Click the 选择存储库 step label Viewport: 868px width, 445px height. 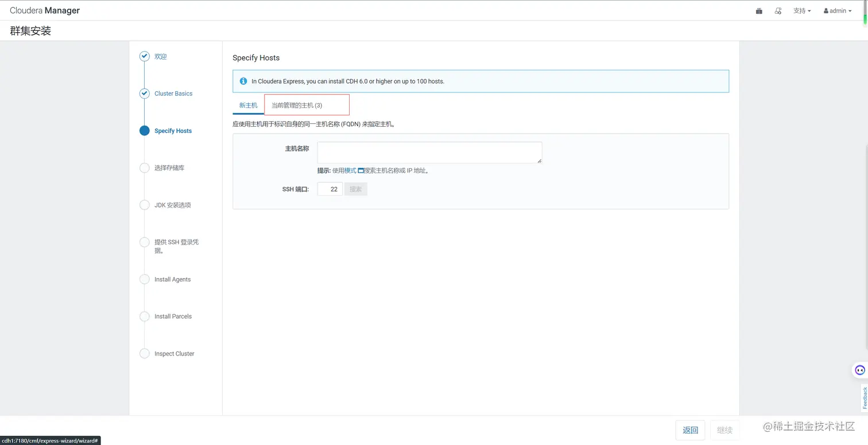click(x=169, y=168)
